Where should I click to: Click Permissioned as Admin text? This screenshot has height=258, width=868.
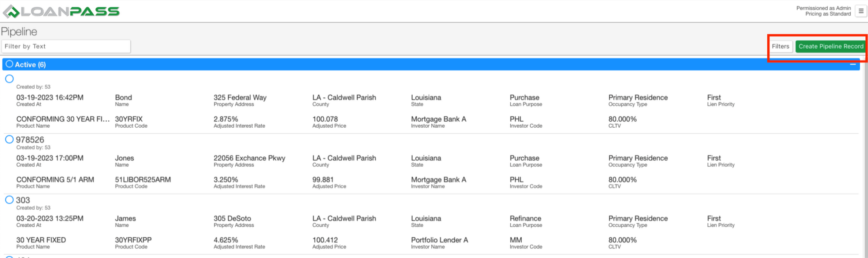click(x=823, y=8)
